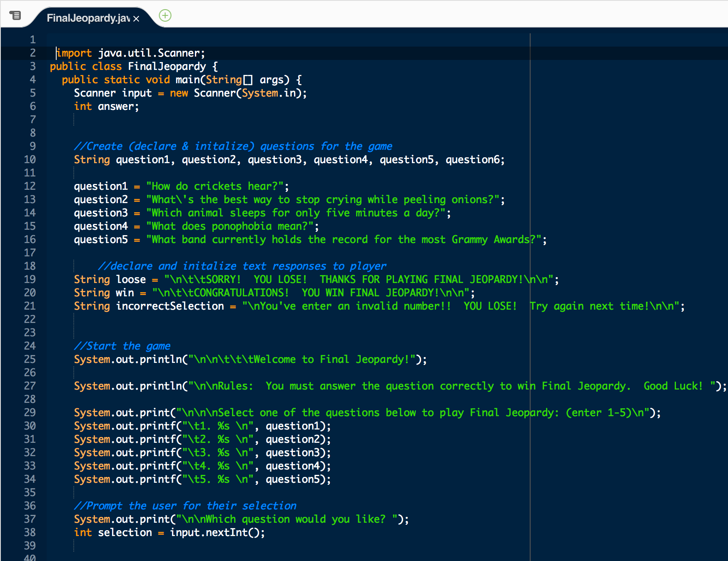Click comment '//Start the game'
Viewport: 728px width, 561px height.
pyautogui.click(x=122, y=346)
